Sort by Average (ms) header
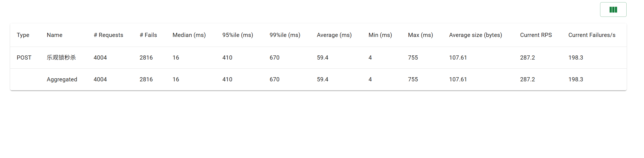This screenshot has width=644, height=158. 334,35
